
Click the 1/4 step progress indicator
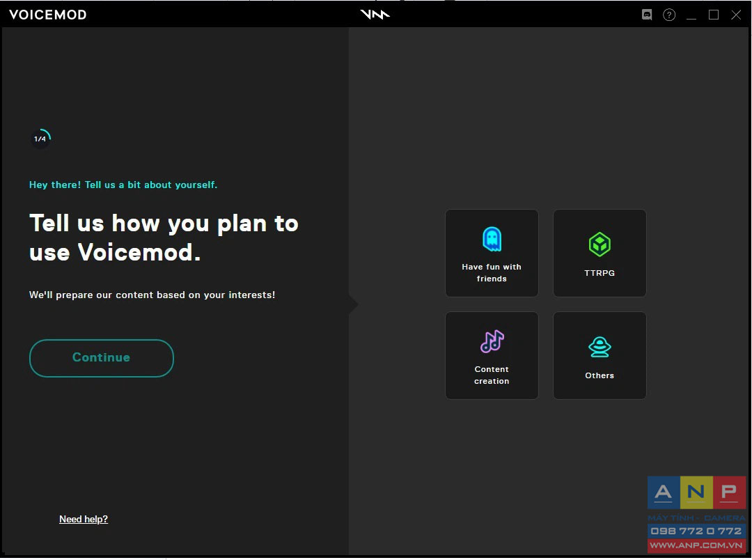pyautogui.click(x=41, y=139)
